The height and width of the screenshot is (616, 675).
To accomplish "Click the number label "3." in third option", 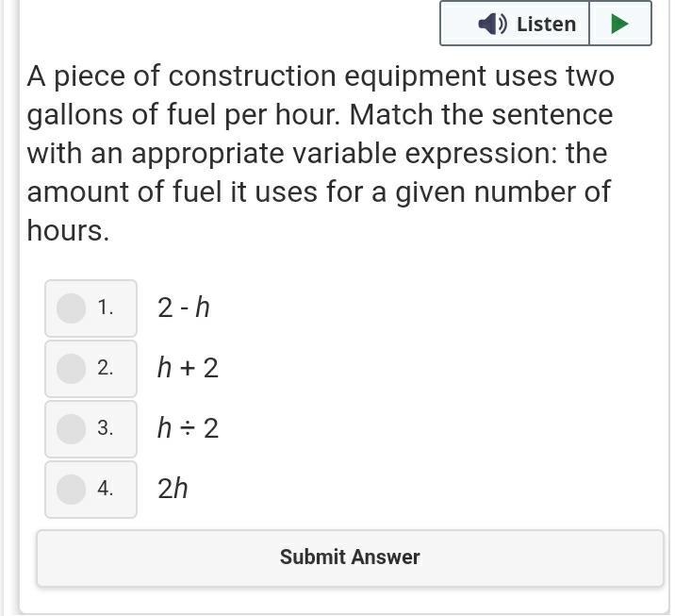I will tap(106, 428).
